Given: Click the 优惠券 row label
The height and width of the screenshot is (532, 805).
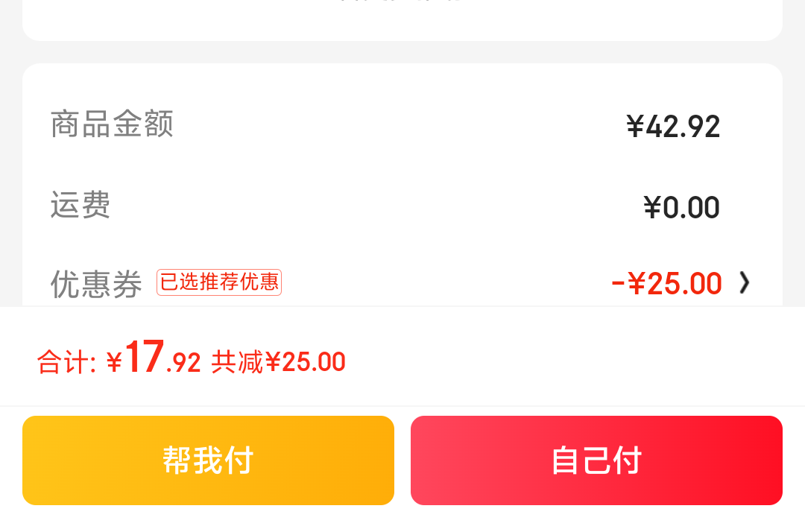Looking at the screenshot, I should coord(96,284).
